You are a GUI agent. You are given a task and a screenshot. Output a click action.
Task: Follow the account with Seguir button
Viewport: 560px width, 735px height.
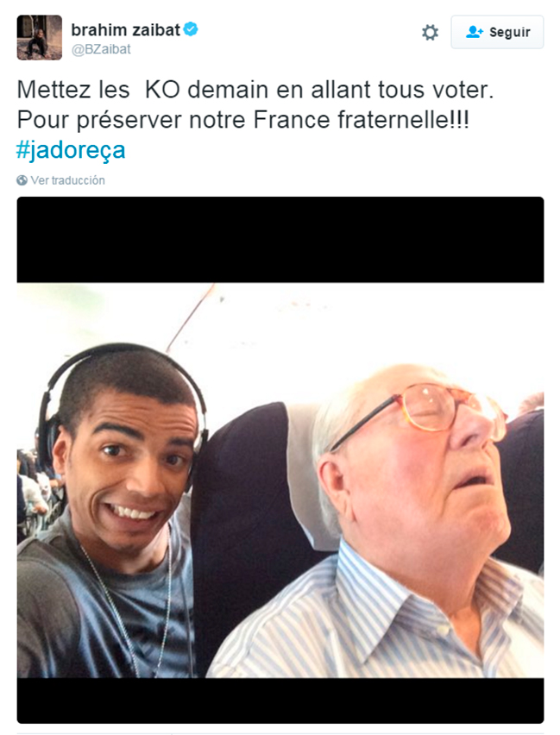(x=497, y=32)
